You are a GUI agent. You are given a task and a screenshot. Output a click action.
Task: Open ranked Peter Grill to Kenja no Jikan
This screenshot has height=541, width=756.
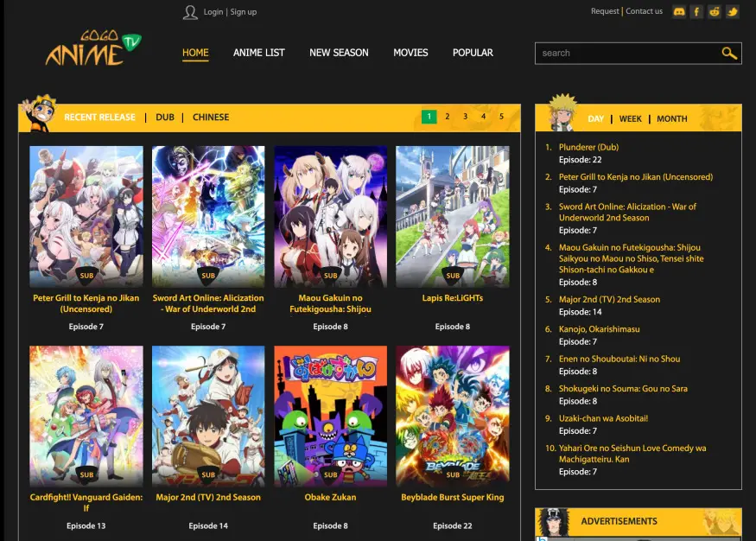click(x=635, y=177)
